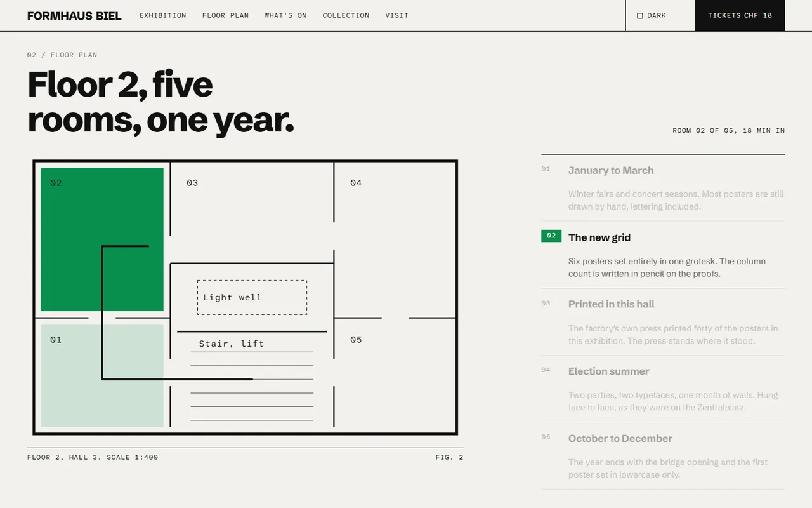Click the factory's own press description
Viewport: 812px width, 508px height.
(x=673, y=335)
